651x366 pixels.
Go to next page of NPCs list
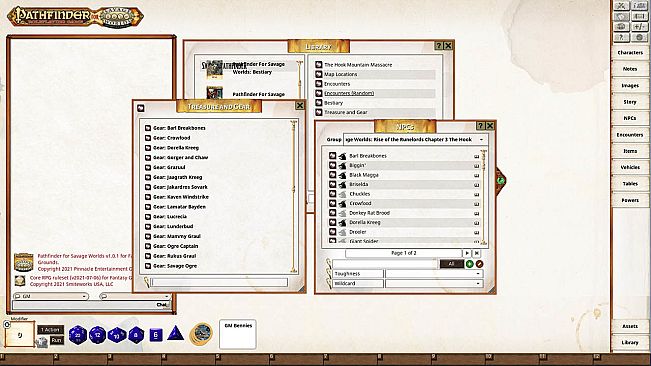(x=467, y=253)
